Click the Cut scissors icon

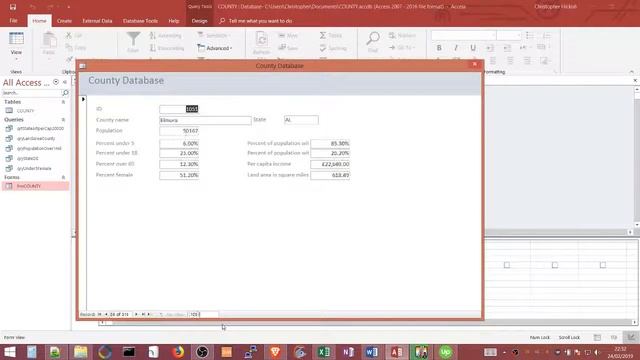coord(69,36)
